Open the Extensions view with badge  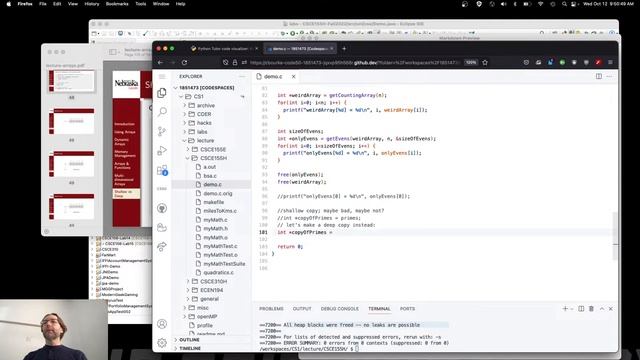pyautogui.click(x=162, y=170)
